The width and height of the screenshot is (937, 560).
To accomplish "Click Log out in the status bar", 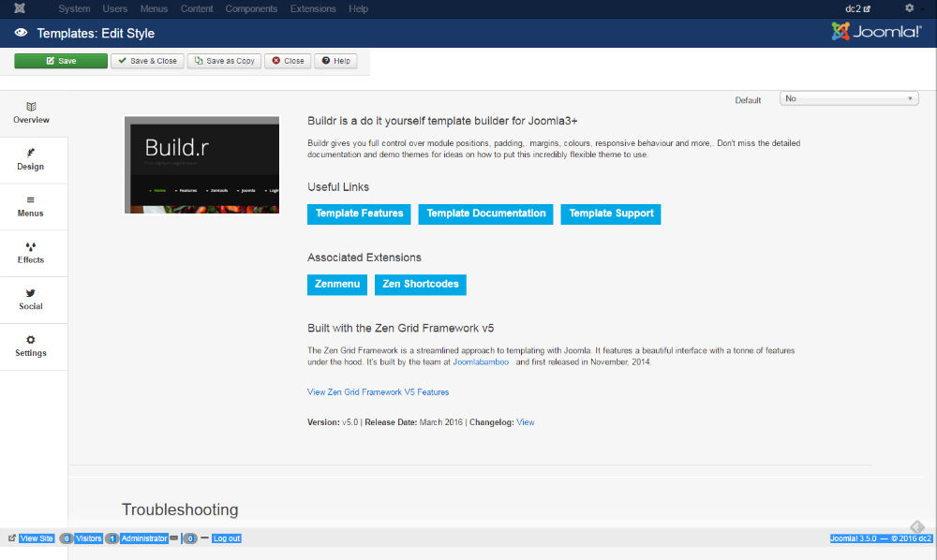I will (x=227, y=538).
